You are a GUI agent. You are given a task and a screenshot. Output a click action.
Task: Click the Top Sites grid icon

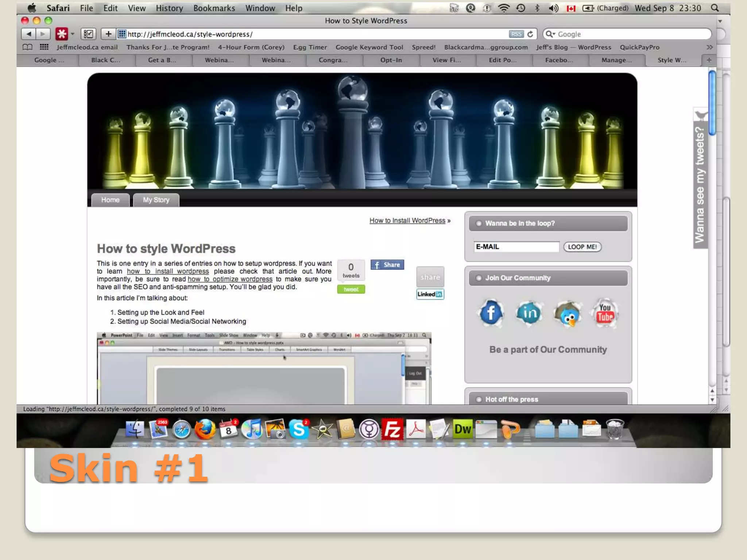coord(44,47)
